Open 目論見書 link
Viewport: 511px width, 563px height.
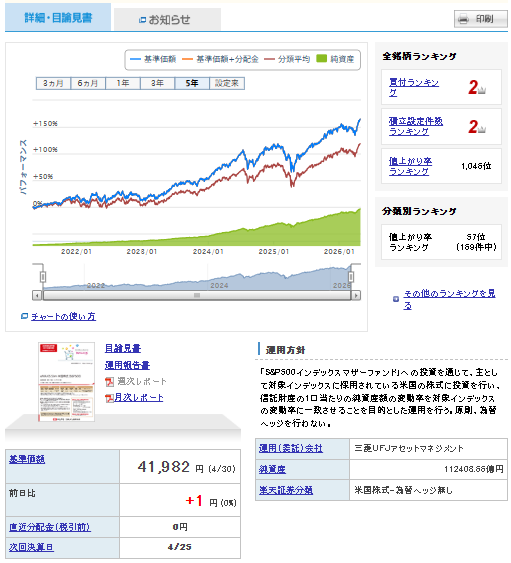pos(123,348)
